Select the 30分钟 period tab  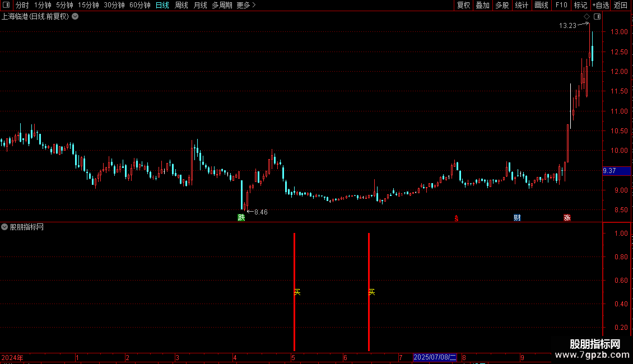pyautogui.click(x=114, y=5)
